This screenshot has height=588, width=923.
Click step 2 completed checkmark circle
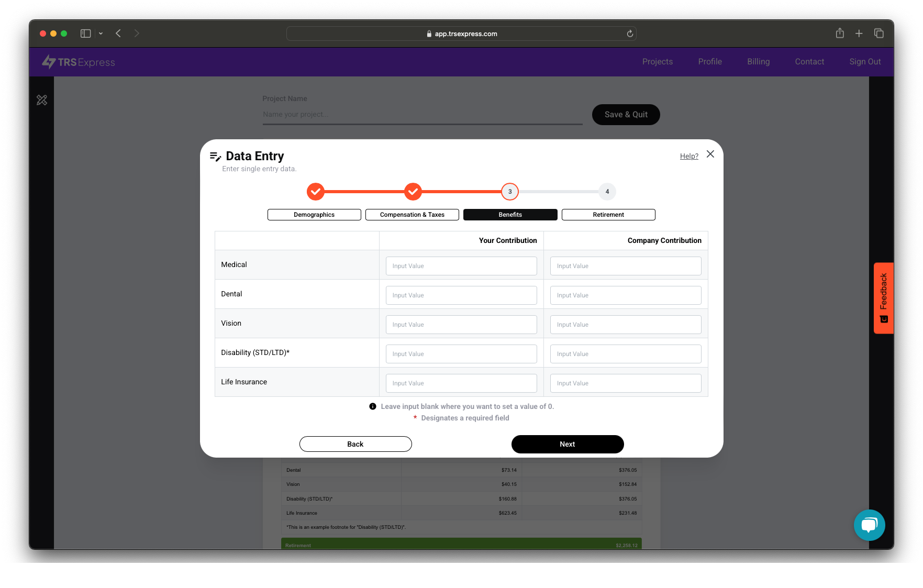[413, 192]
